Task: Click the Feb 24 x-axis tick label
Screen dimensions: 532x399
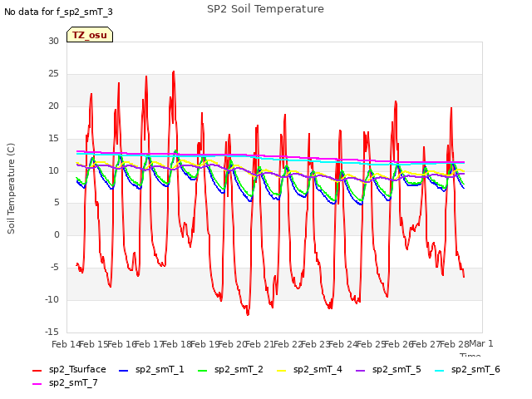Action: [343, 344]
